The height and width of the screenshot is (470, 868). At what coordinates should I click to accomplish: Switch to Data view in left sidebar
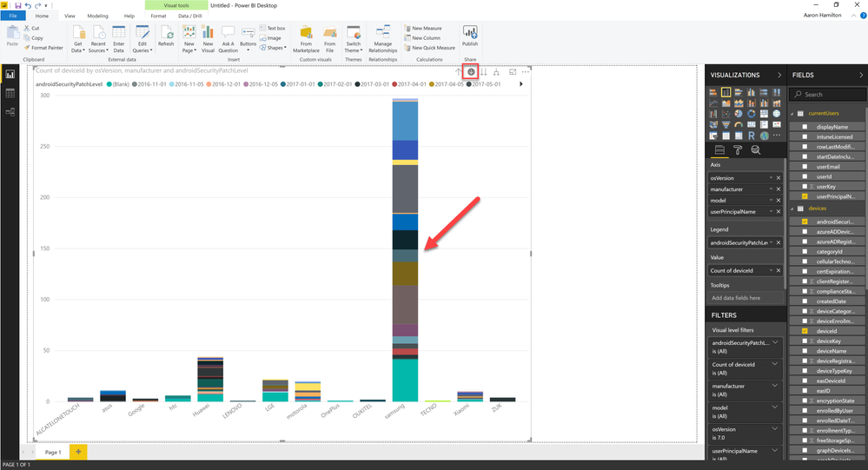click(x=10, y=93)
